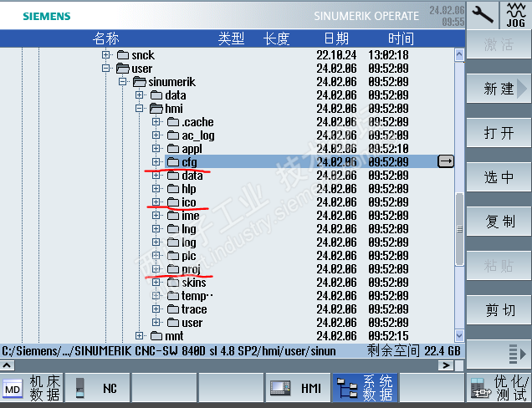Select the NC module icon in bottom bar
This screenshot has height=408, width=532.
tap(79, 388)
